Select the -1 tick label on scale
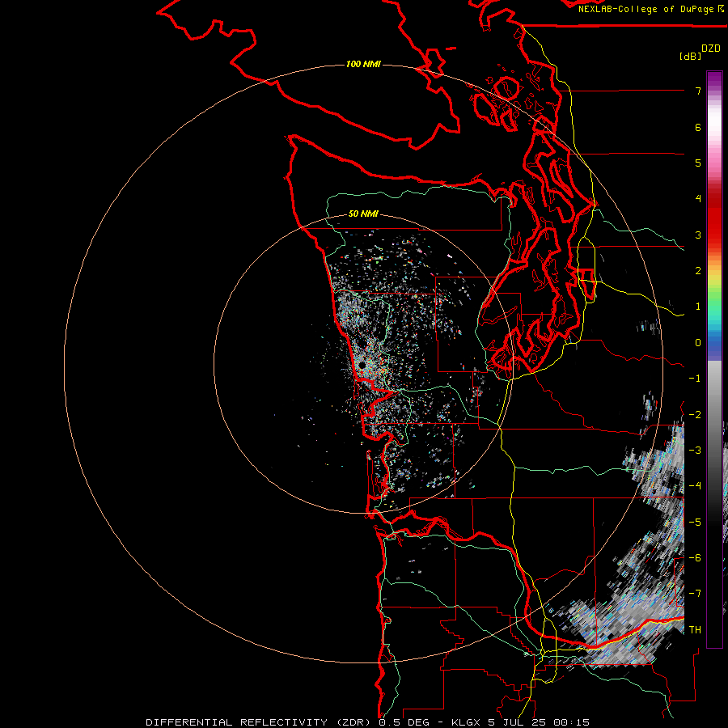Screen dimensions: 728x728 tap(695, 379)
